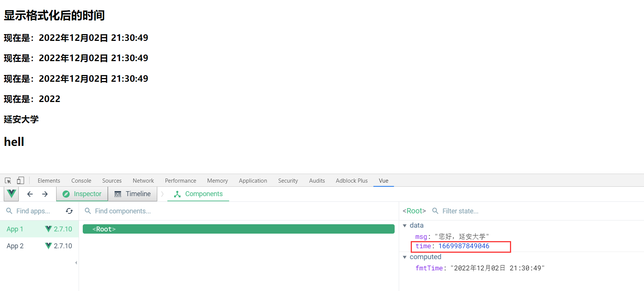Open the Performance panel
Image resolution: width=644 pixels, height=291 pixels.
(180, 180)
